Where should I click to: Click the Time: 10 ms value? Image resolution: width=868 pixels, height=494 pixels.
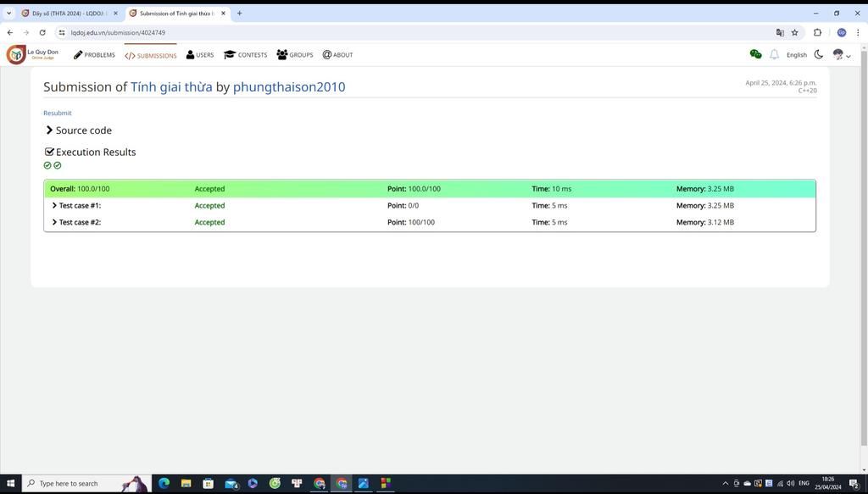pos(551,189)
